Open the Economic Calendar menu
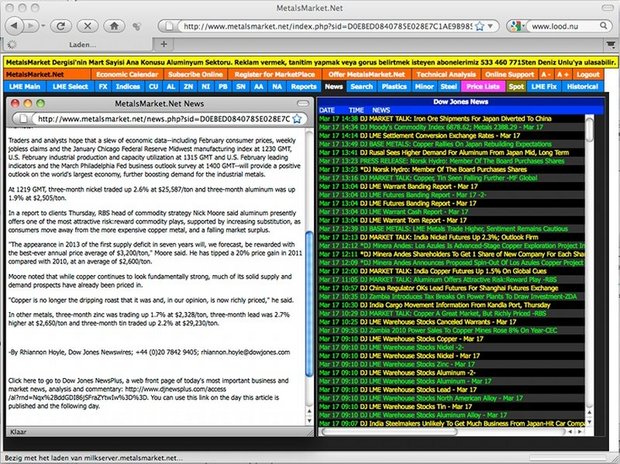 127,74
